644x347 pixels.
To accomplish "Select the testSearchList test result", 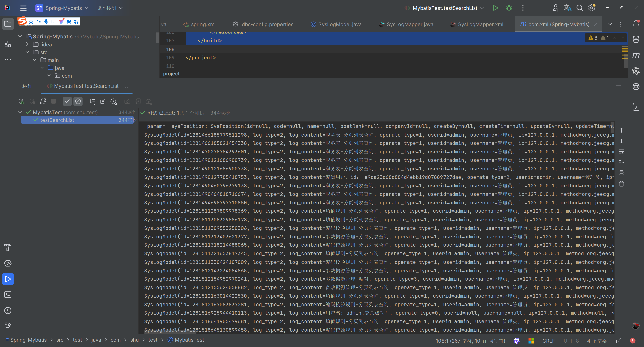I will click(x=57, y=120).
